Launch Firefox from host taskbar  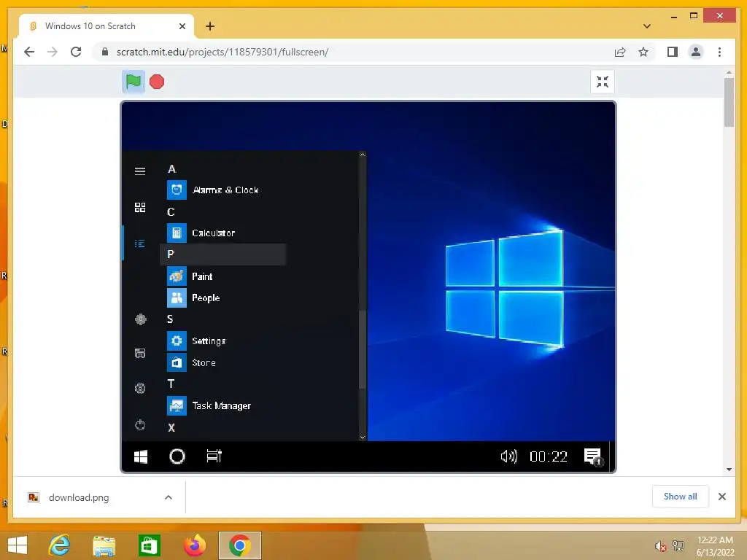coord(194,545)
